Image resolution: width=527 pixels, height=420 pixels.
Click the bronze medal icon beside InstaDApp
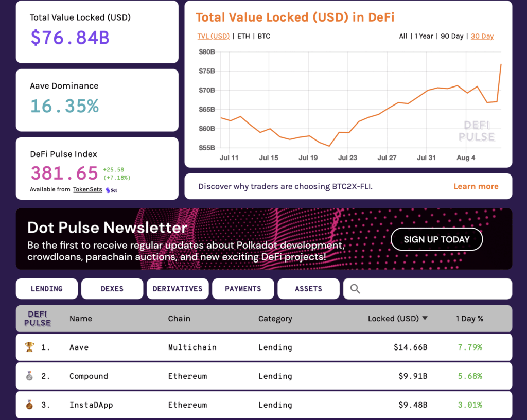29,405
